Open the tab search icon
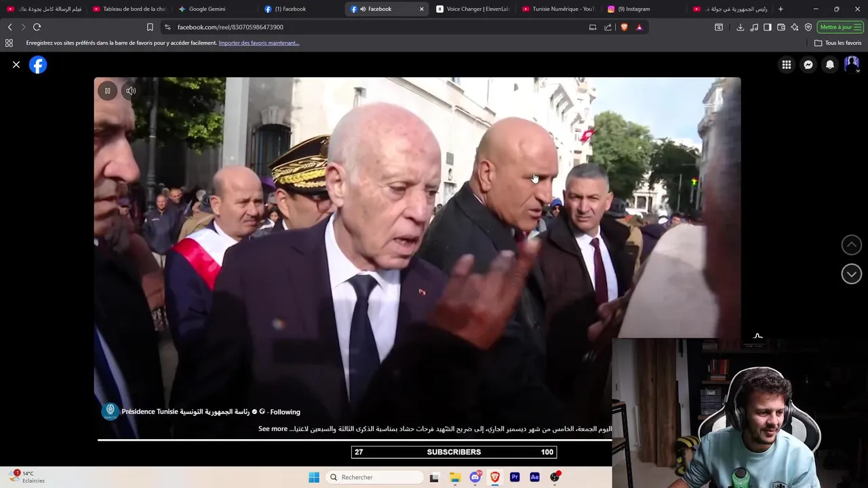 719,27
